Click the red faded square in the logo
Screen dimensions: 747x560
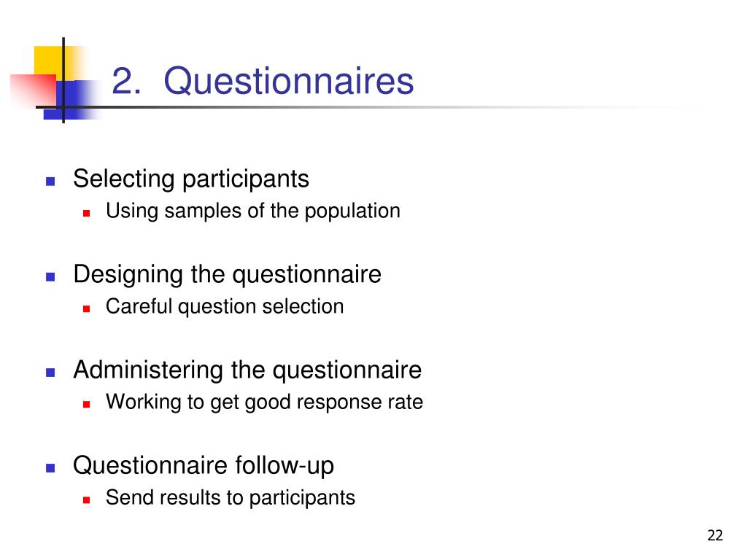click(34, 90)
